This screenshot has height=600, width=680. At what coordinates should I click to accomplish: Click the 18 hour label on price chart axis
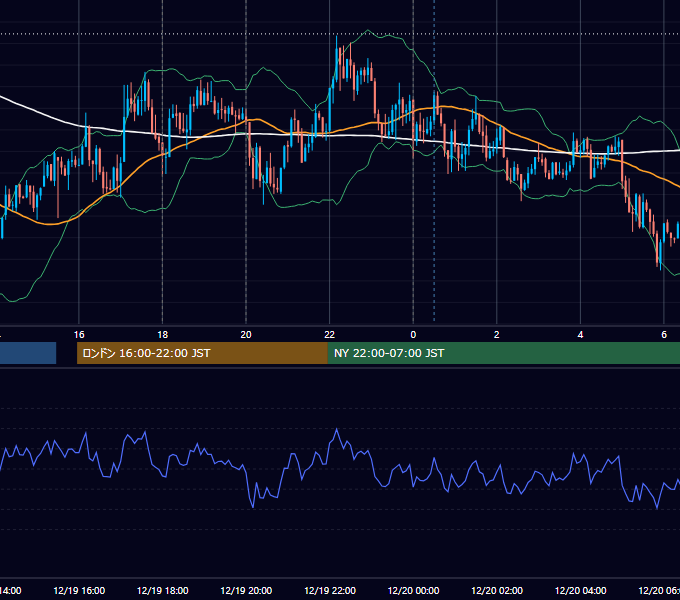[162, 334]
